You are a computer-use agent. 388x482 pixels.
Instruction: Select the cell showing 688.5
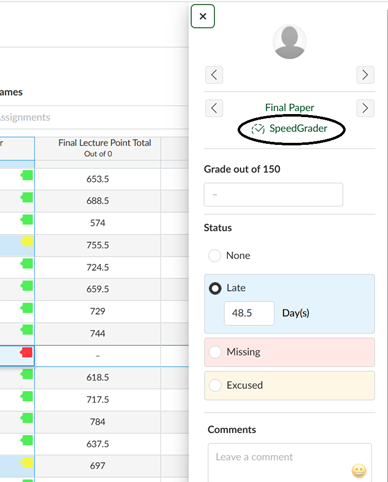[98, 201]
